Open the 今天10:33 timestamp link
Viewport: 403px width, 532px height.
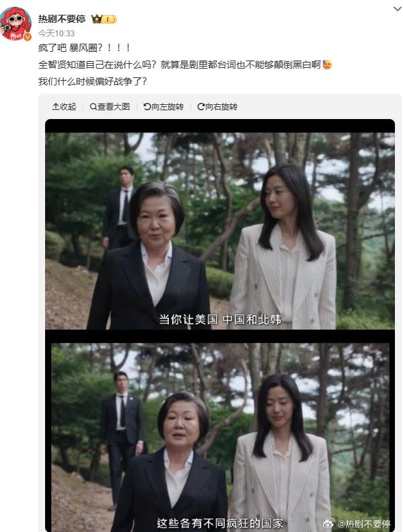pos(56,33)
